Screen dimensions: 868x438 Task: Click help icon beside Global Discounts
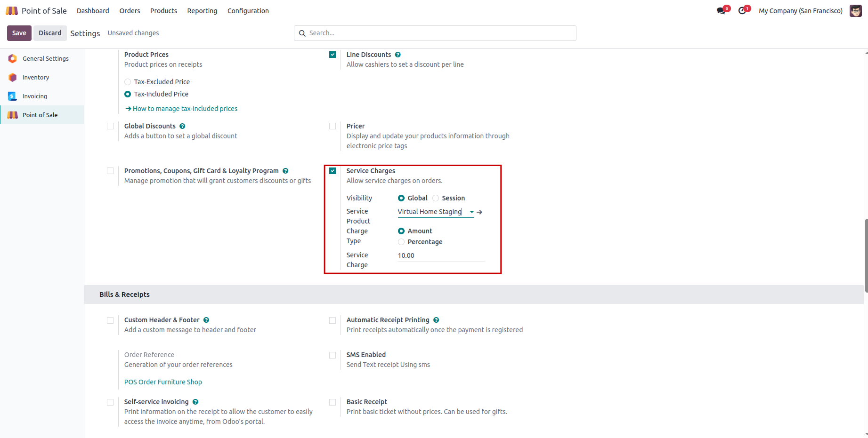(182, 126)
